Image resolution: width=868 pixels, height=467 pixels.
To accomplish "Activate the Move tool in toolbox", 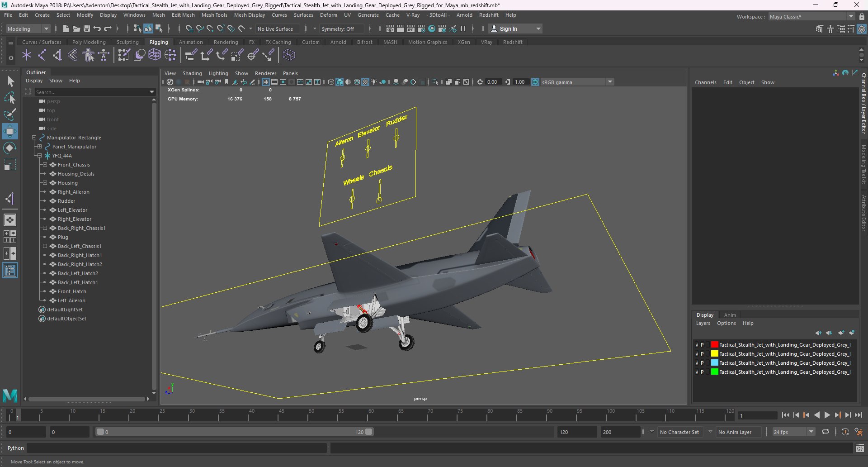I will coord(10,131).
